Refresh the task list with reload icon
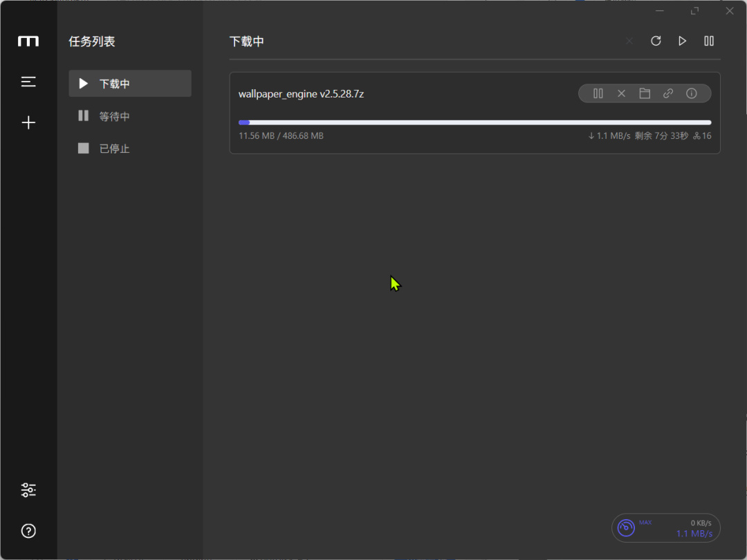This screenshot has height=560, width=747. (x=656, y=41)
